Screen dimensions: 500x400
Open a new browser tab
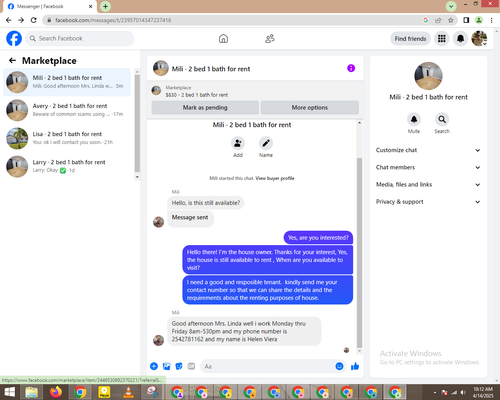pos(105,6)
